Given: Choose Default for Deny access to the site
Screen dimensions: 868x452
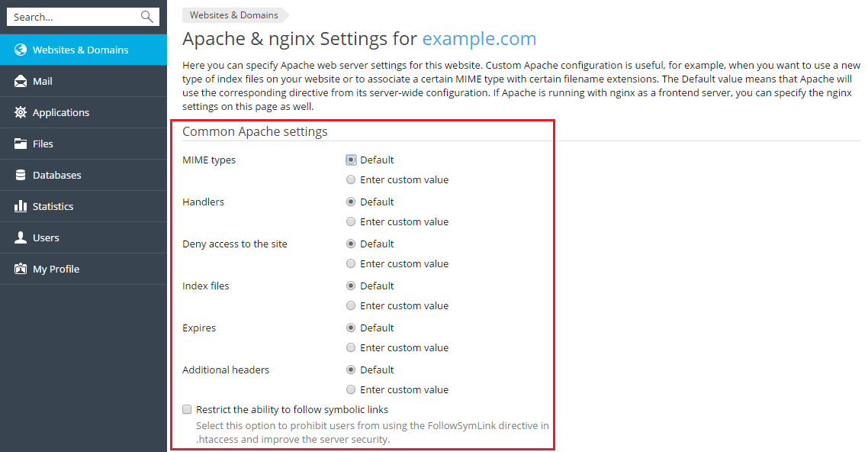Looking at the screenshot, I should coord(351,244).
